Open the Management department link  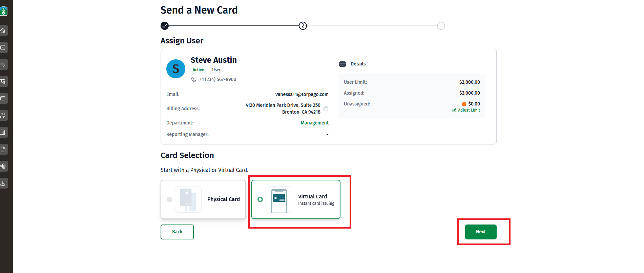point(315,123)
